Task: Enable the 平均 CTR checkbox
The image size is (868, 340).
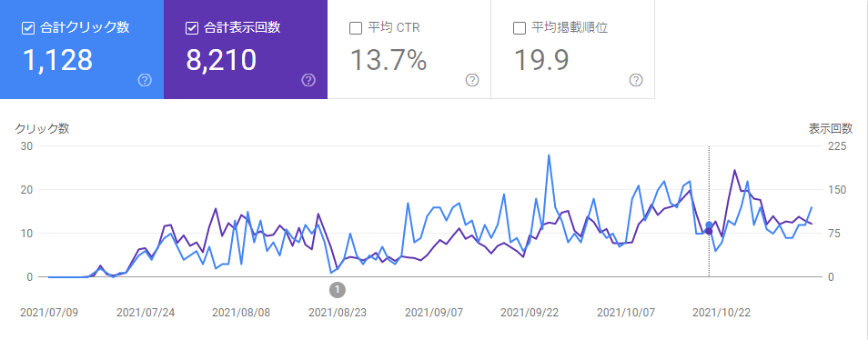Action: pos(356,28)
